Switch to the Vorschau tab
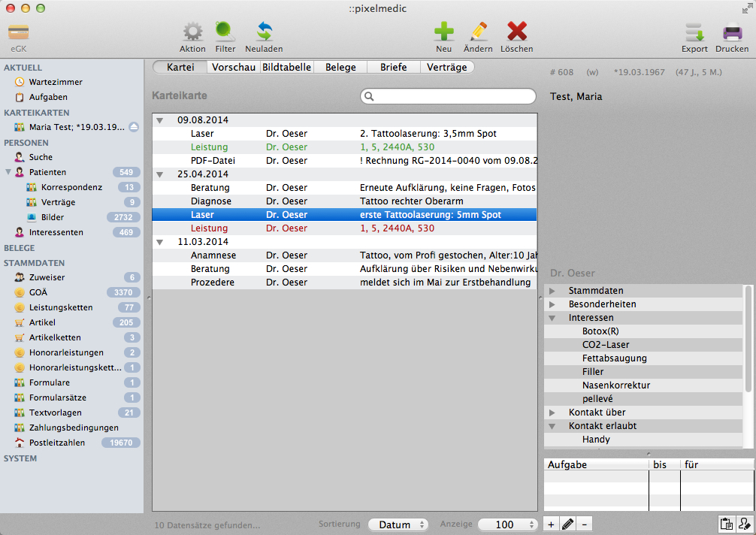Image resolution: width=756 pixels, height=535 pixels. 234,67
